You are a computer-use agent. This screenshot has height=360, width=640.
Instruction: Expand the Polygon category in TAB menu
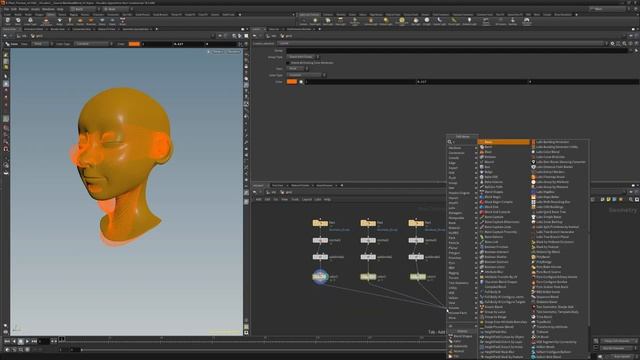(x=462, y=253)
